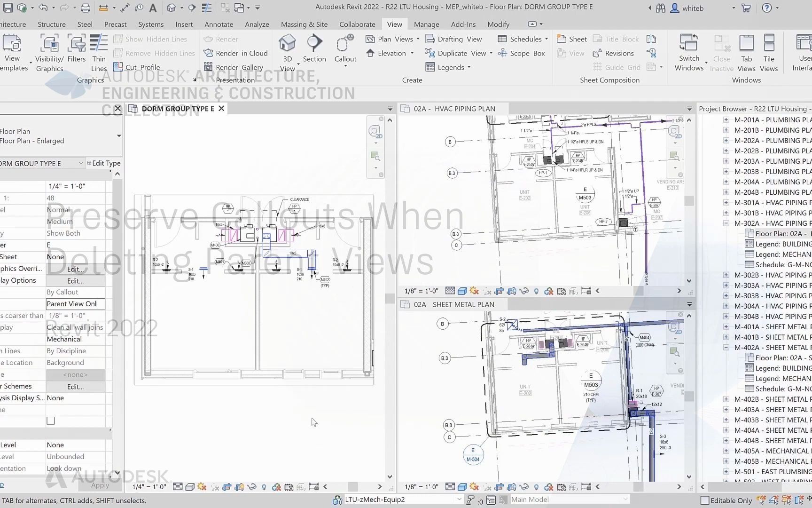This screenshot has height=508, width=812.
Task: Toggle reveal constraints in DORM GROUP view bar
Action: (313, 487)
